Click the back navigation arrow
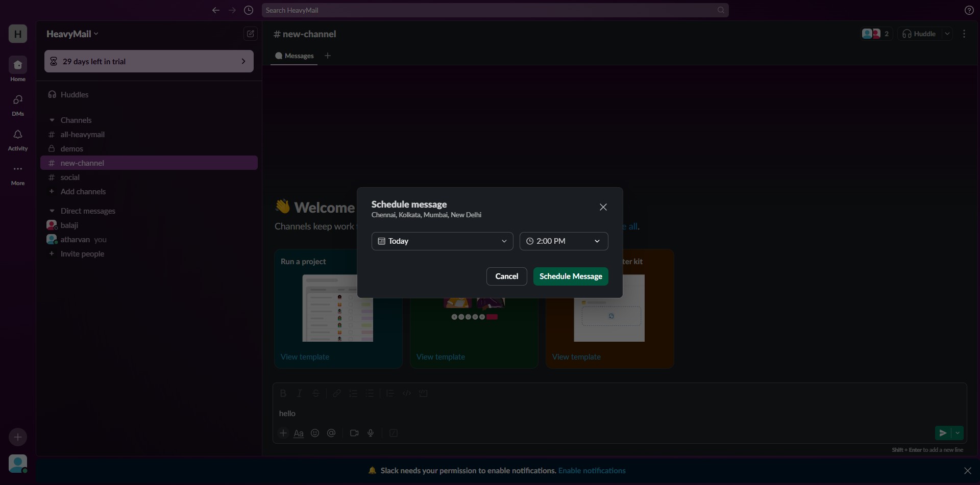Viewport: 980px width, 485px height. (216, 10)
